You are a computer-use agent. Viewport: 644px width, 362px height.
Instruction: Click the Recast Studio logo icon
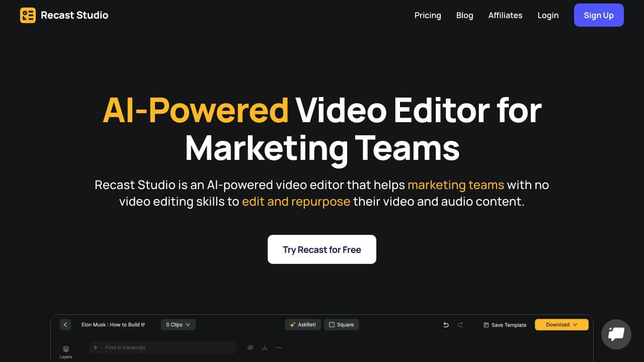pos(28,15)
